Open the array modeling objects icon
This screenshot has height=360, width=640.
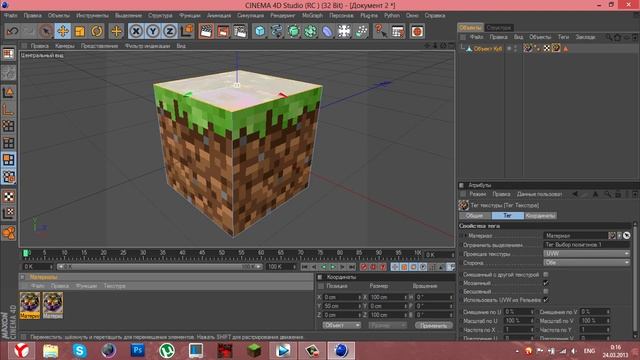tap(310, 31)
